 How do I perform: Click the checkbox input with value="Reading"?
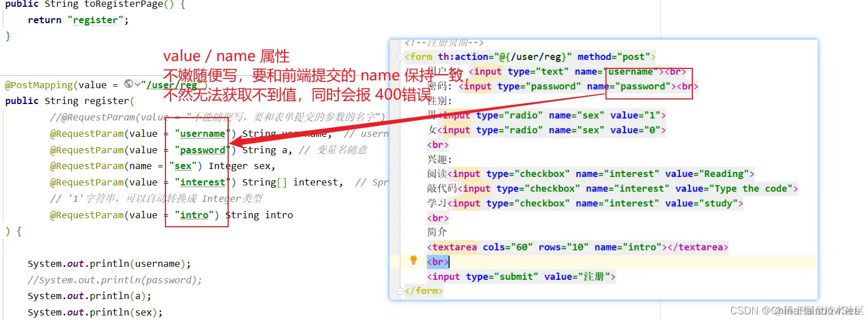[x=601, y=174]
